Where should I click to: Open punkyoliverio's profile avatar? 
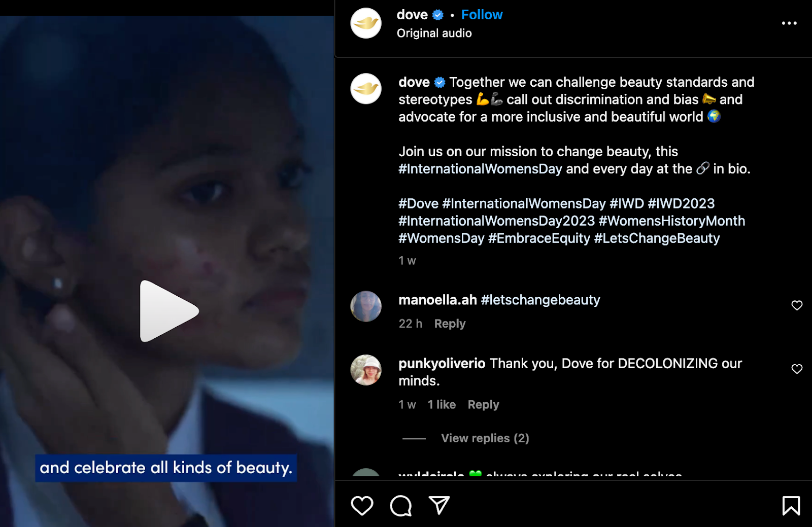pos(366,370)
